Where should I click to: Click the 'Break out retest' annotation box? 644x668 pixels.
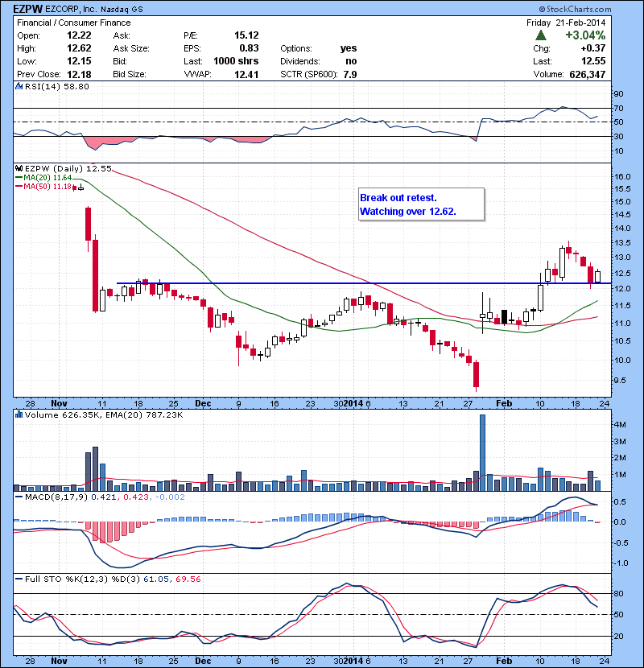tap(422, 204)
